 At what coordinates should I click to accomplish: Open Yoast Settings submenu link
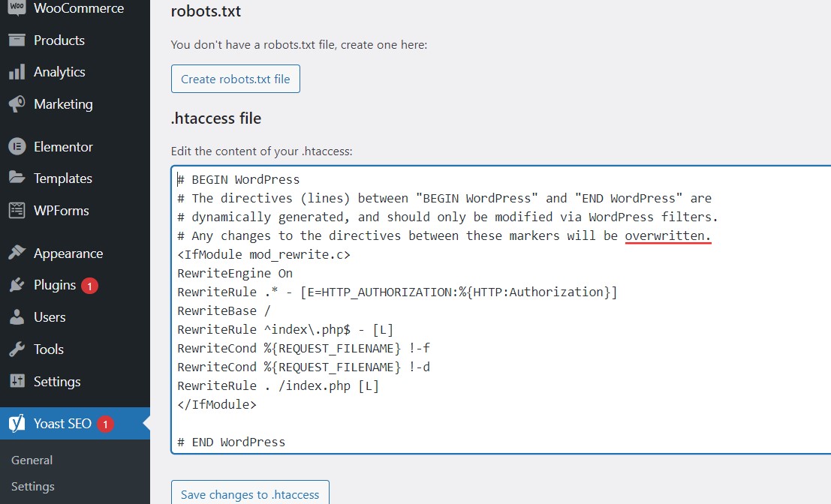pos(33,487)
